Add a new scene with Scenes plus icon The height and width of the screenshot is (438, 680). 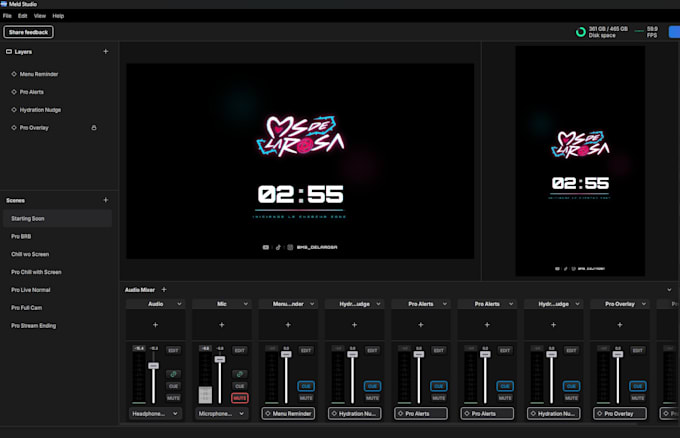point(106,200)
